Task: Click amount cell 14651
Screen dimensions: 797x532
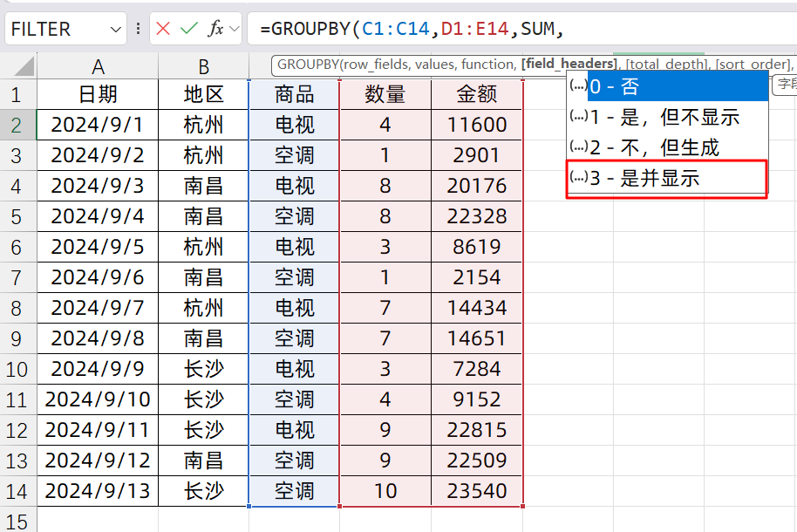Action: tap(477, 338)
